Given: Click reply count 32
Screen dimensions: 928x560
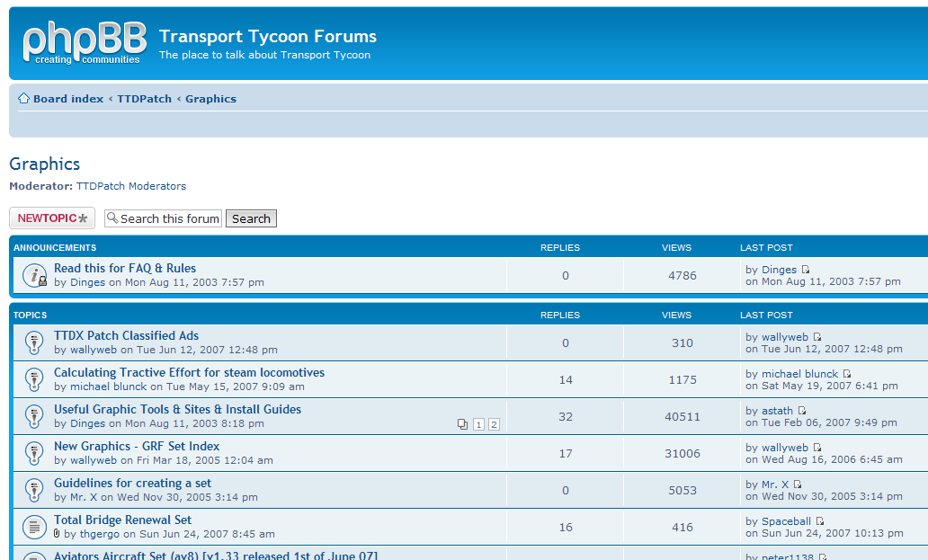Looking at the screenshot, I should 566,416.
